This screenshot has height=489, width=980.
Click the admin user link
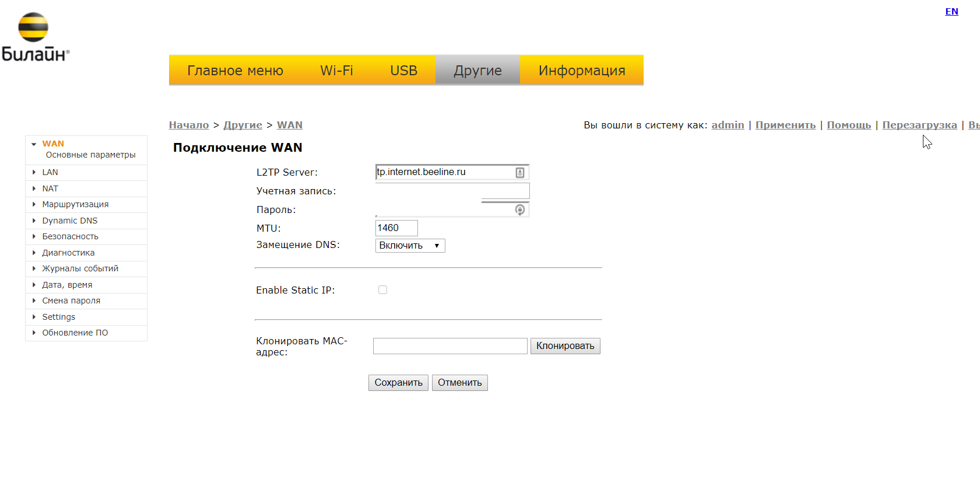tap(728, 125)
